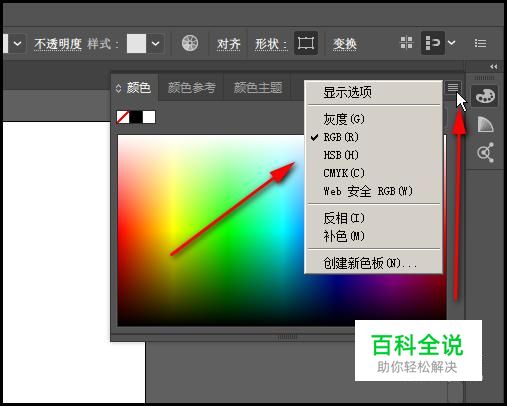The width and height of the screenshot is (507, 406).
Task: Expand the dropdown beside arrange layout icon
Action: (452, 43)
